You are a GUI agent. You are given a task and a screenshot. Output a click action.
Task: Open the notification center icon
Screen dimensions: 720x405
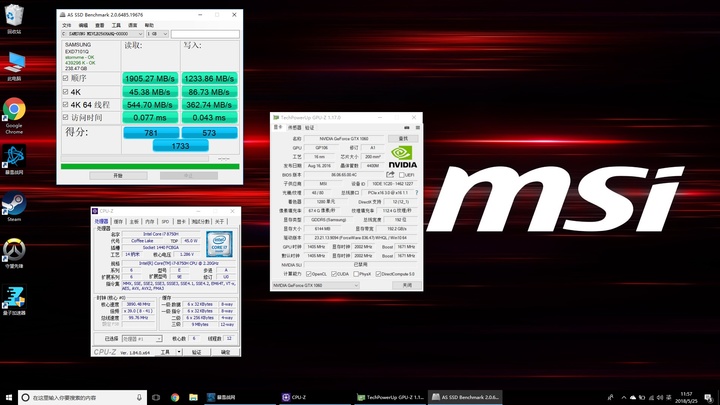pos(708,398)
